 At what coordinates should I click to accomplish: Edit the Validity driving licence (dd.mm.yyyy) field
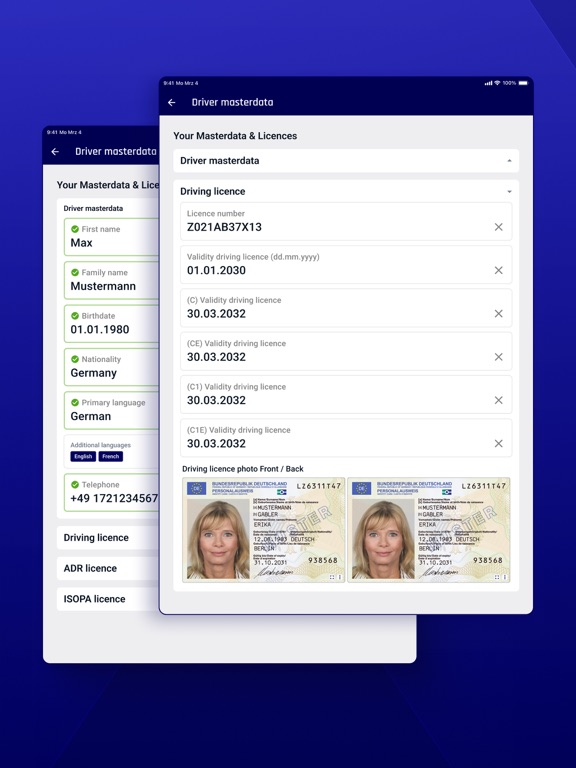346,264
